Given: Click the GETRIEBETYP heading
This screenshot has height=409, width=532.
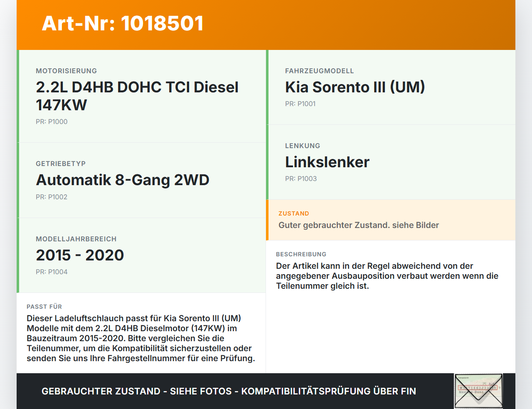Looking at the screenshot, I should [x=61, y=164].
